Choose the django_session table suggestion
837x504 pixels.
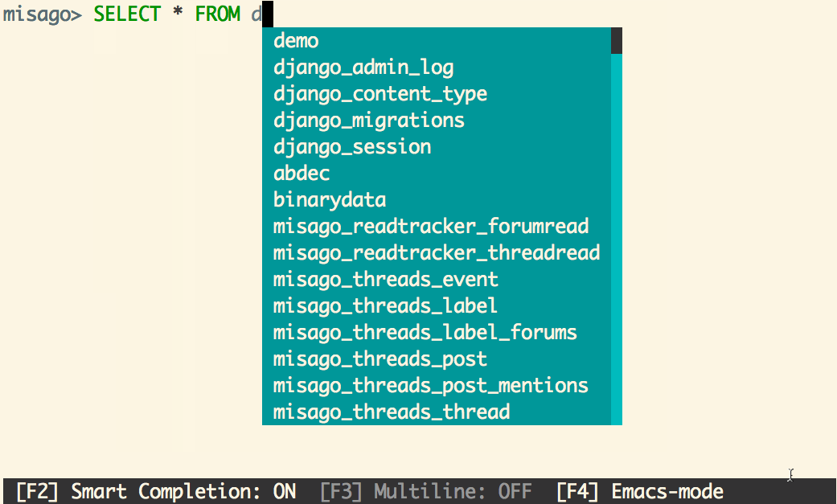[x=437, y=147]
